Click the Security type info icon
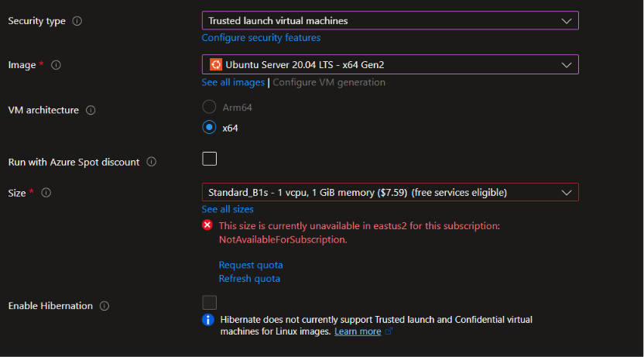Viewport: 644px width, 357px height. pos(77,21)
